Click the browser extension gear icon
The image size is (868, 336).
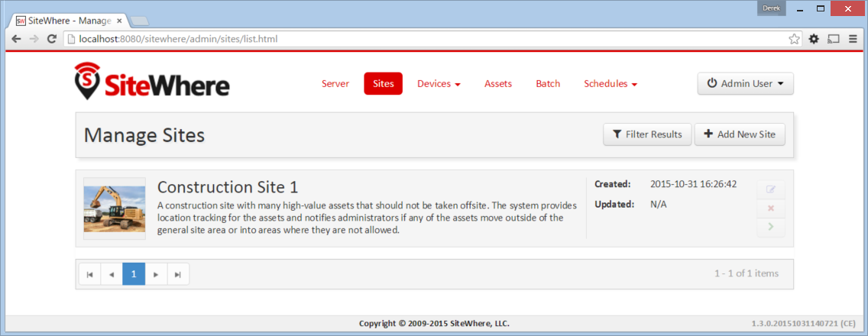[814, 39]
